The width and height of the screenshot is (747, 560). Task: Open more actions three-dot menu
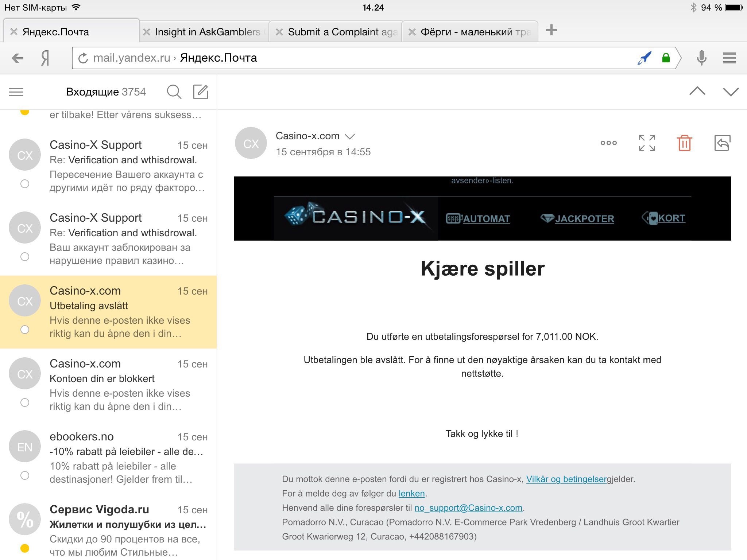pos(609,143)
